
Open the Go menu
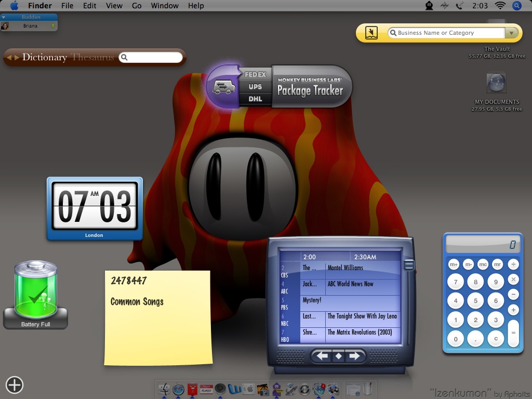point(137,6)
